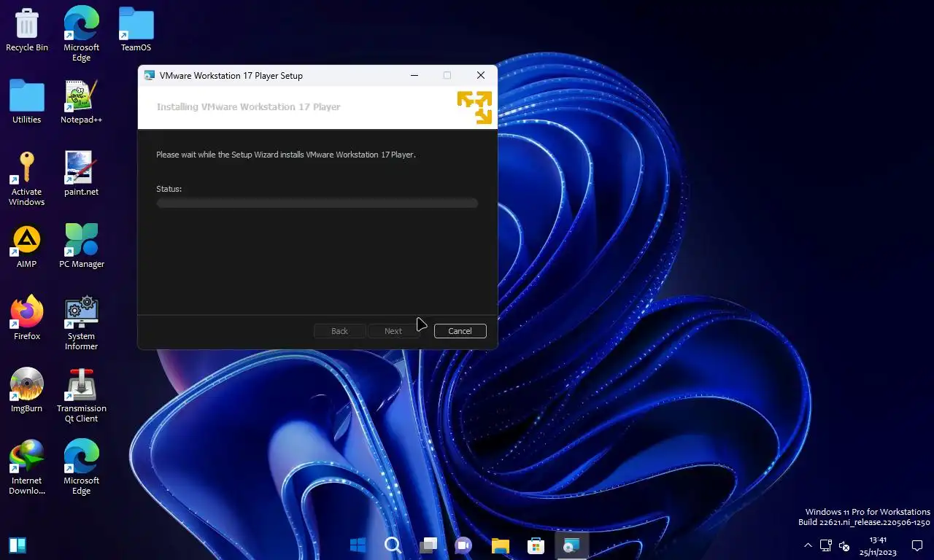
Task: Click the installation progress bar
Action: (x=317, y=203)
